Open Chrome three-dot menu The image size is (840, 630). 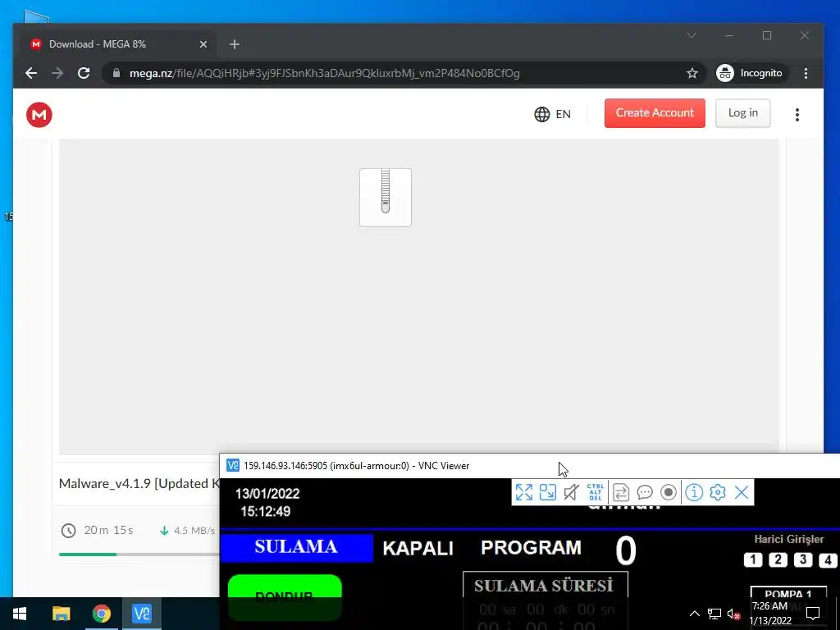pyautogui.click(x=806, y=73)
